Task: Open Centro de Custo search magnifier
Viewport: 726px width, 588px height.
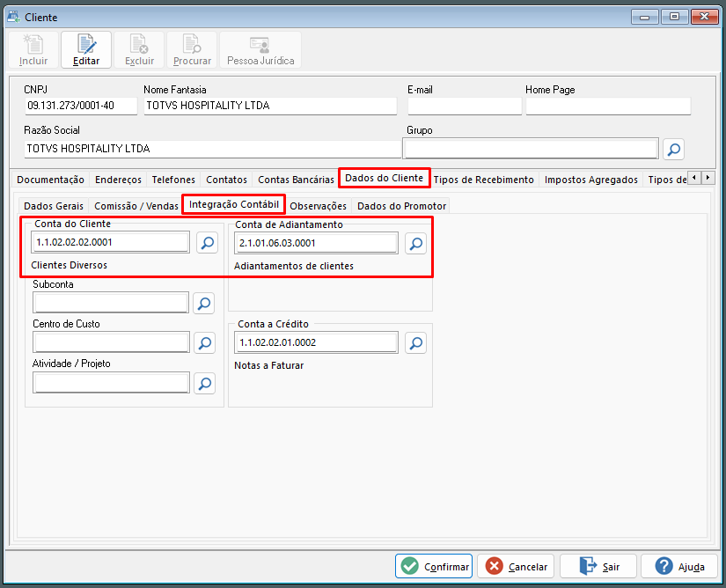Action: (204, 343)
